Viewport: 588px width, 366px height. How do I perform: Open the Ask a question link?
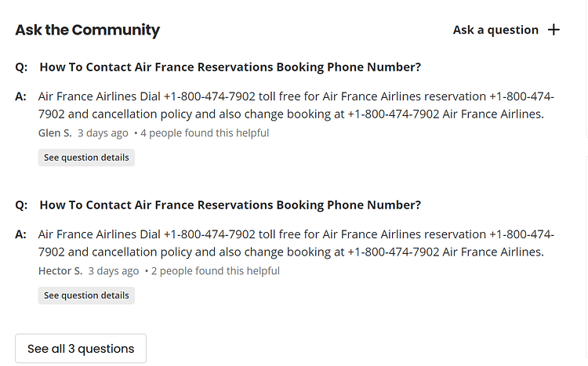[x=495, y=30]
